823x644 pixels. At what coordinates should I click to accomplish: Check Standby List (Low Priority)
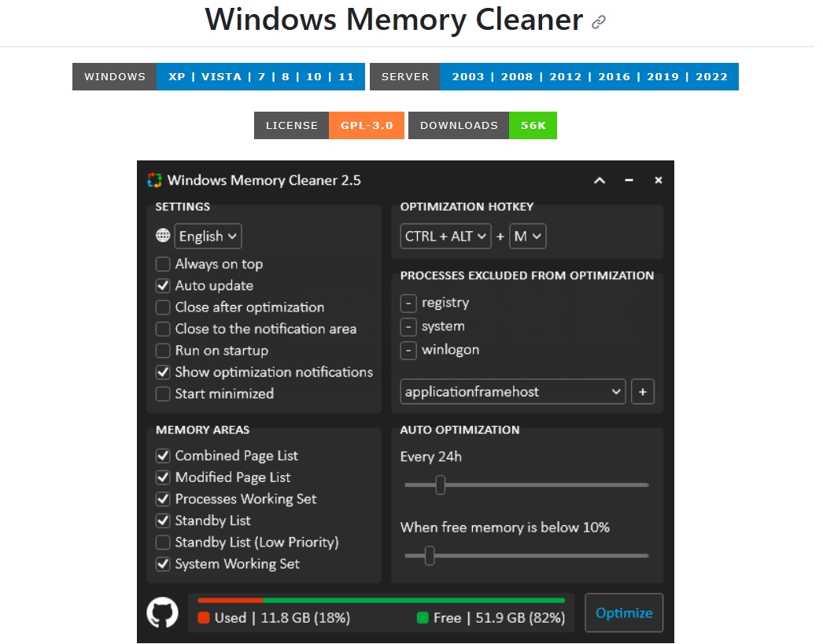[163, 543]
